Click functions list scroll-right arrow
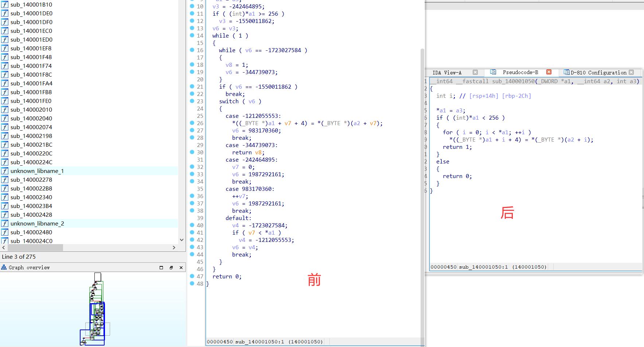 pyautogui.click(x=174, y=248)
